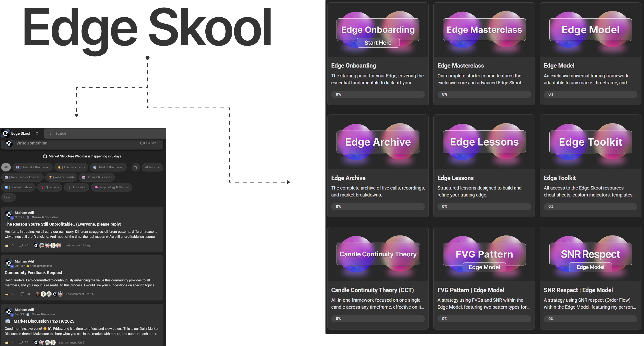The height and width of the screenshot is (346, 644).
Task: Filter by Psychology & Mindset category
Action: 112,187
